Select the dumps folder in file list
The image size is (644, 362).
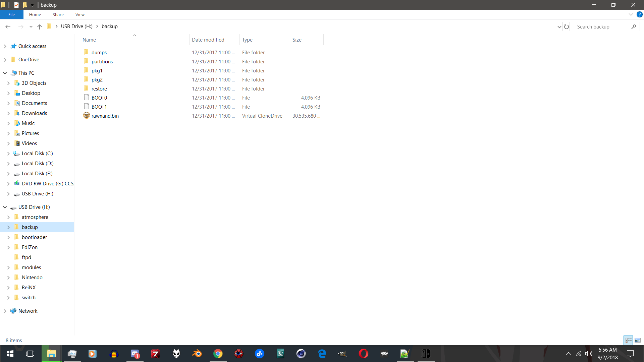pos(99,52)
